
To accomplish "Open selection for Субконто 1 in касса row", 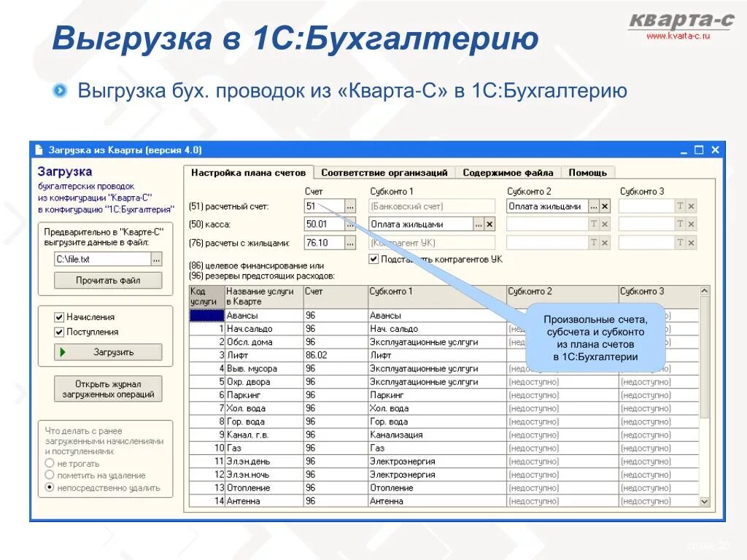I will 479,225.
